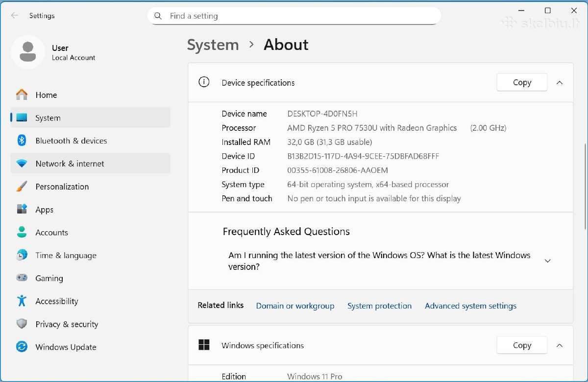Collapse the Windows specifications section
Screen dimensions: 588x382
pyautogui.click(x=560, y=345)
